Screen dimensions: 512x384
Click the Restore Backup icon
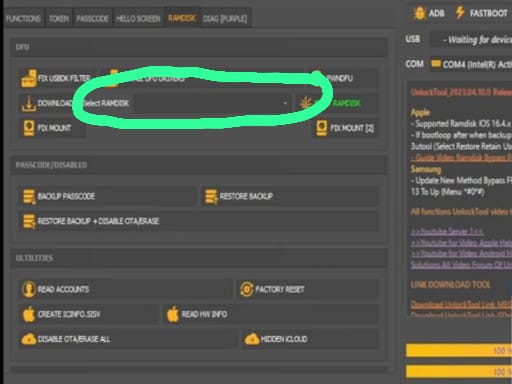pos(211,196)
